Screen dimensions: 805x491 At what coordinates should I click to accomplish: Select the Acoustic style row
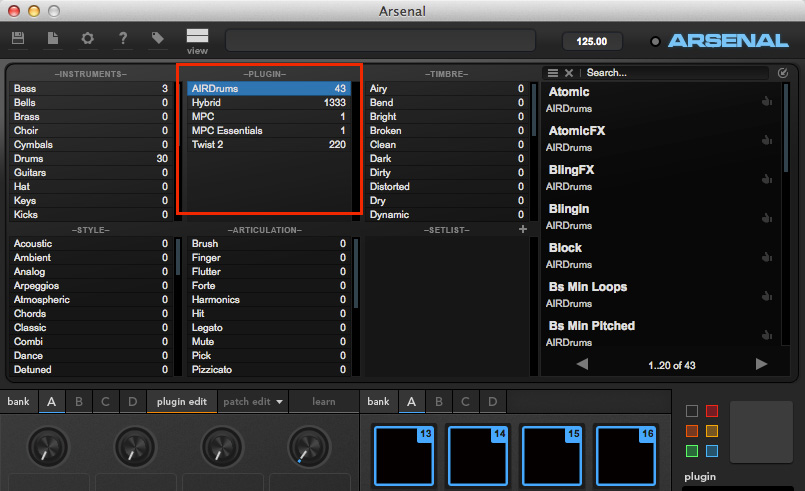pos(90,243)
